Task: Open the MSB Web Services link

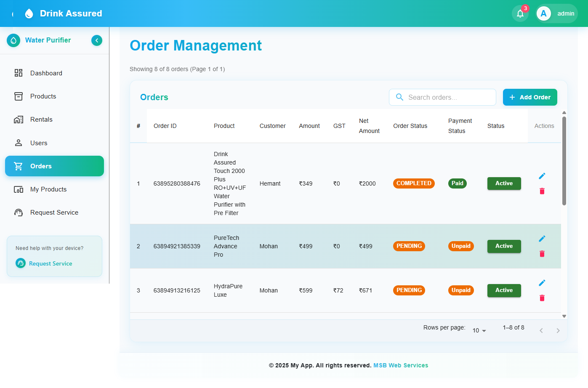Action: click(x=401, y=365)
